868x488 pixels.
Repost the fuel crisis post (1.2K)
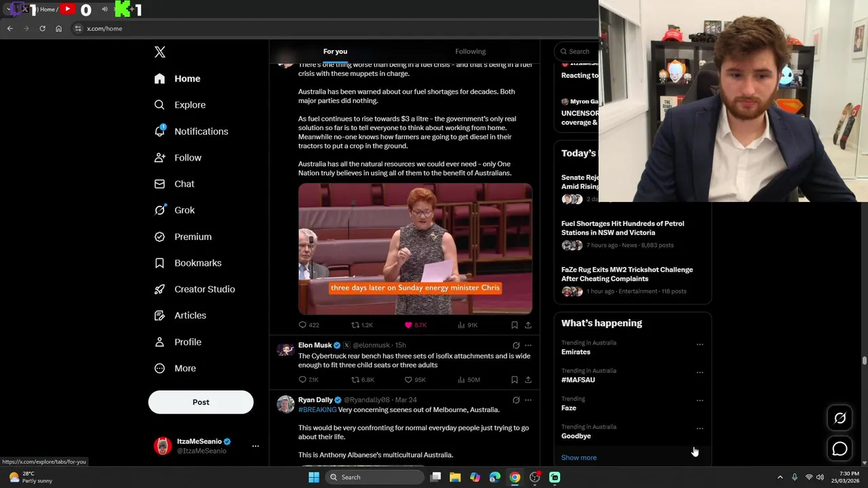coord(362,325)
